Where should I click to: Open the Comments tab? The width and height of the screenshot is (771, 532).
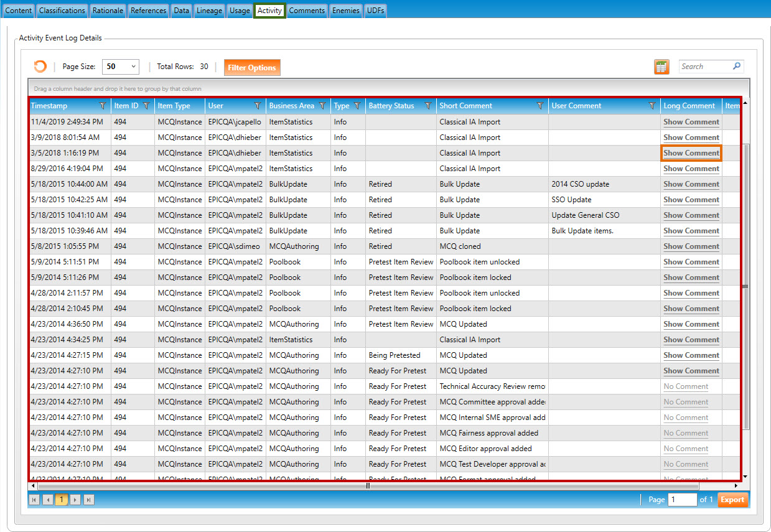coord(307,11)
